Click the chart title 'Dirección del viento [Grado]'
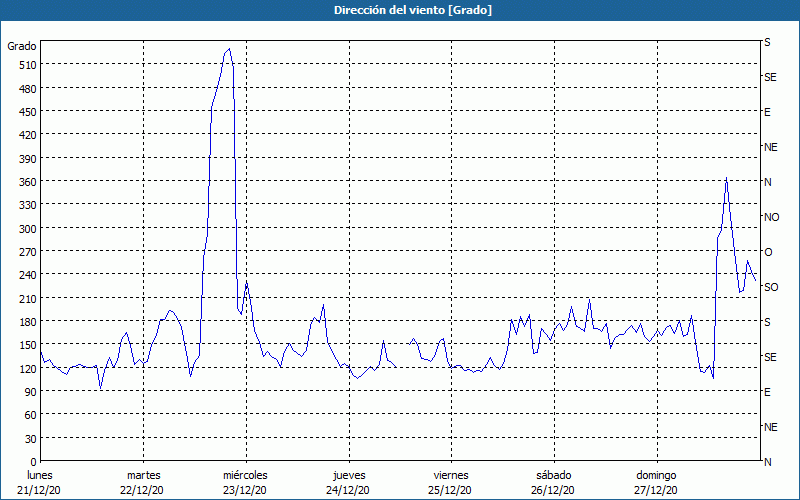The image size is (800, 500). tap(413, 10)
